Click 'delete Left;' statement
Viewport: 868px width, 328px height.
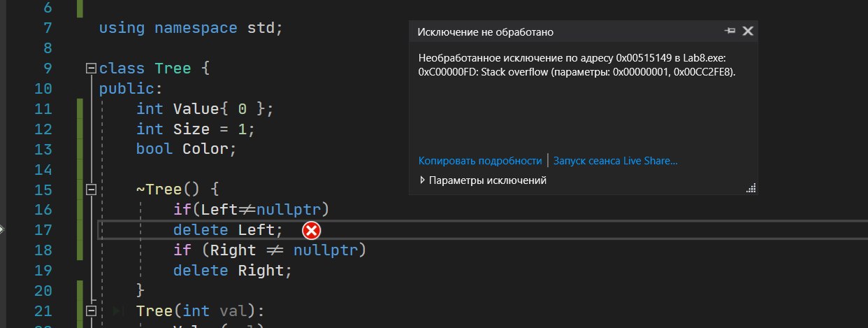point(229,230)
